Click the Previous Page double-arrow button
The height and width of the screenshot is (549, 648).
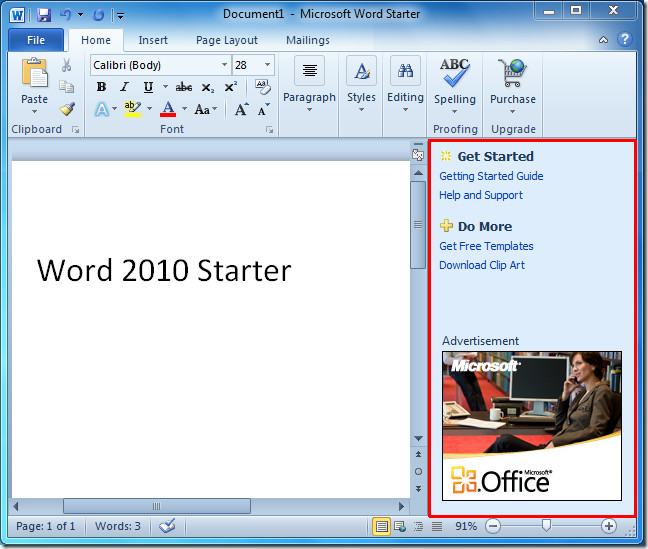(418, 454)
